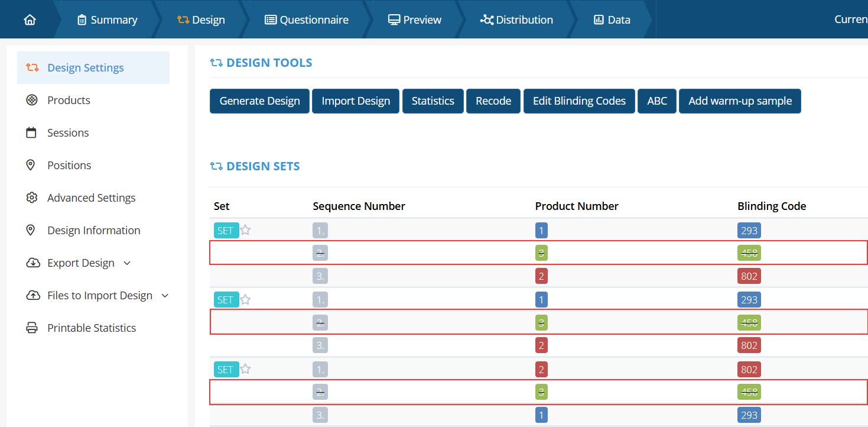Switch to the Distribution tab
This screenshot has width=868, height=427.
point(517,20)
